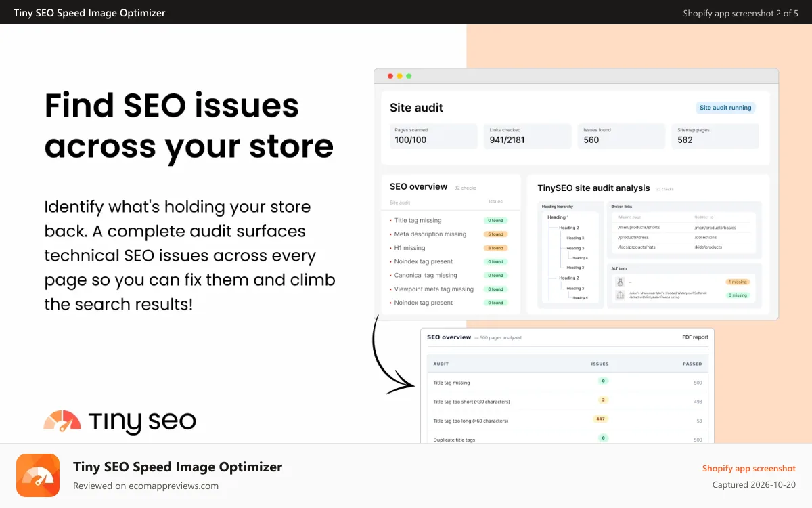Viewport: 812px width, 508px height.
Task: Click the red close dot of the mock window
Action: tap(390, 76)
